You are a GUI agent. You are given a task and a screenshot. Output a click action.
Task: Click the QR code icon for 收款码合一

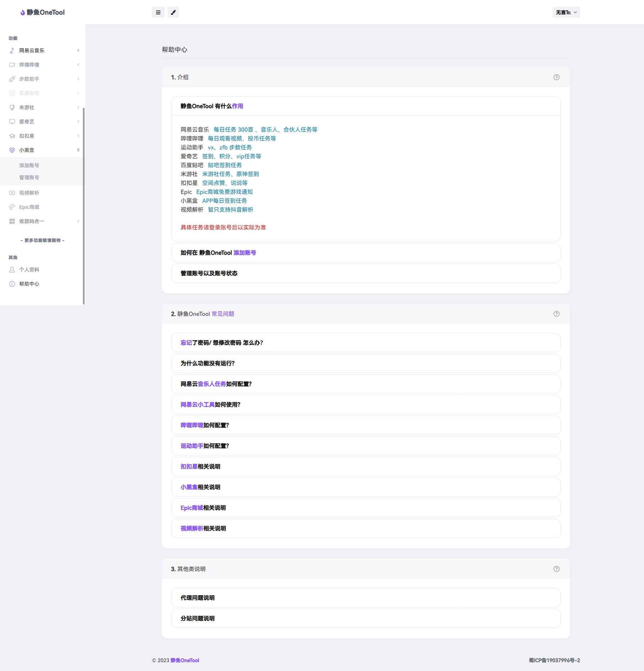12,221
